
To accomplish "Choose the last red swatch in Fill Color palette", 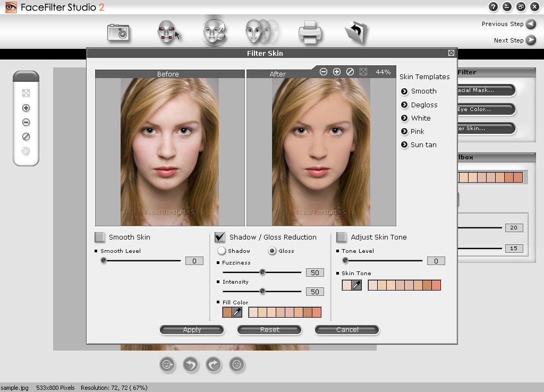I will tap(317, 312).
